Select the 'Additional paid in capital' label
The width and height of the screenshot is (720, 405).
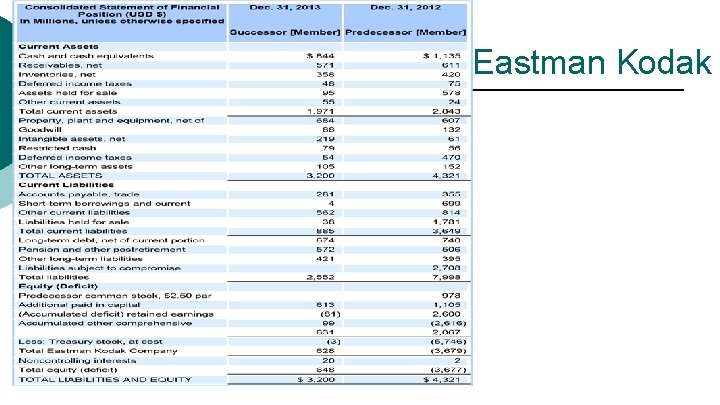click(79, 305)
